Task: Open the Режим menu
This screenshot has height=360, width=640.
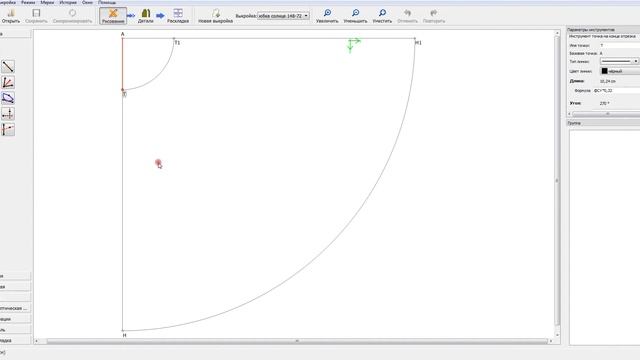Action: click(28, 2)
